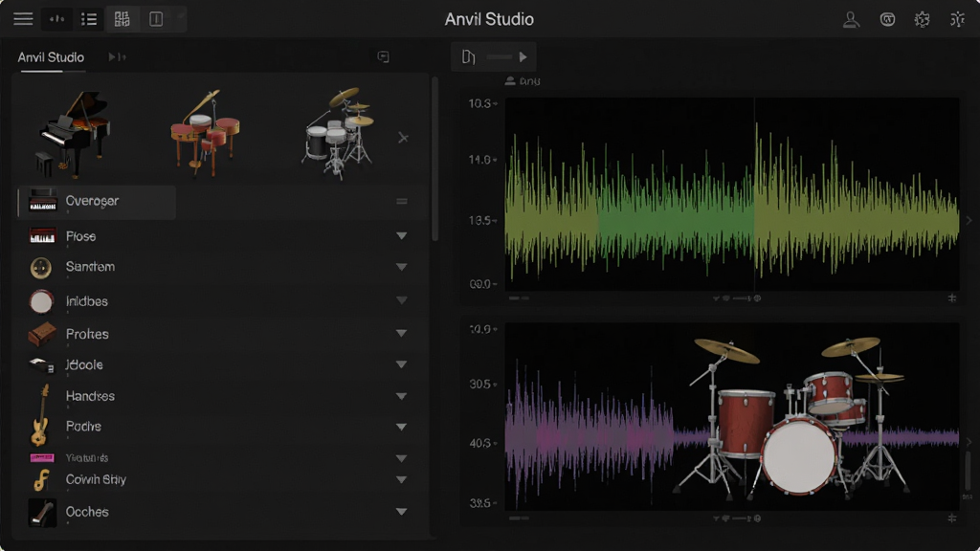
Task: Adjust the lower track bottom slider control
Action: (737, 518)
